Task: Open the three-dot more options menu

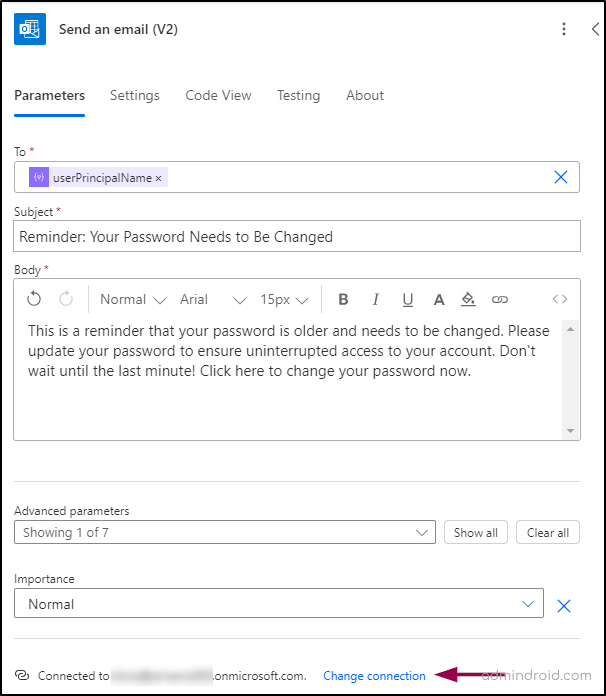Action: (564, 30)
